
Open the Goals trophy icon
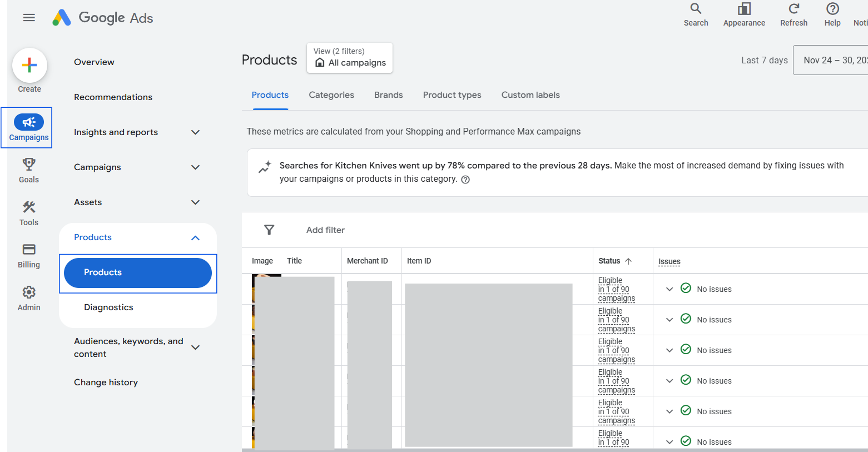tap(29, 164)
